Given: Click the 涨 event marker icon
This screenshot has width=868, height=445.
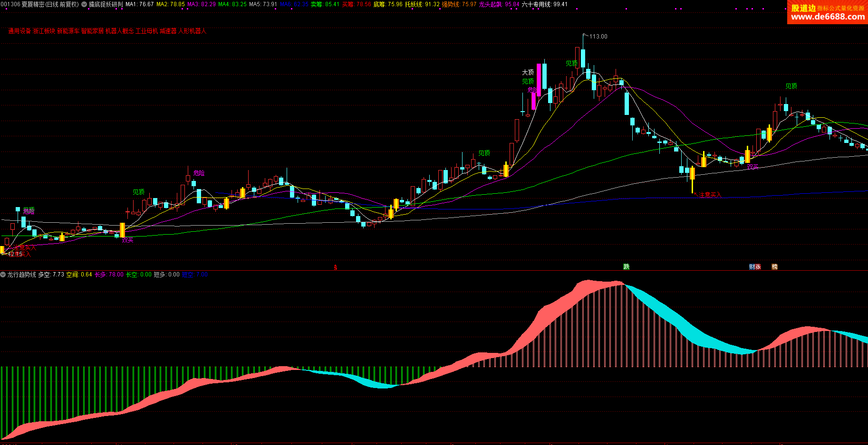Looking at the screenshot, I should coord(758,267).
